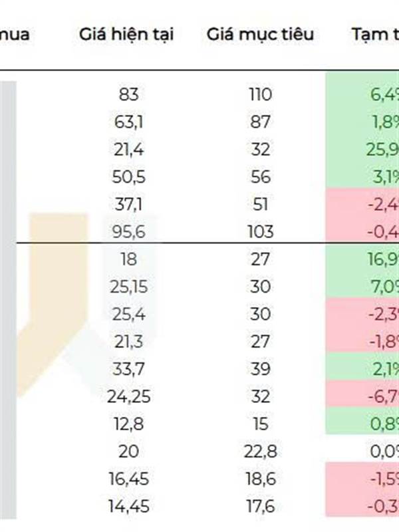Select the target price cell 17,6

261,507
